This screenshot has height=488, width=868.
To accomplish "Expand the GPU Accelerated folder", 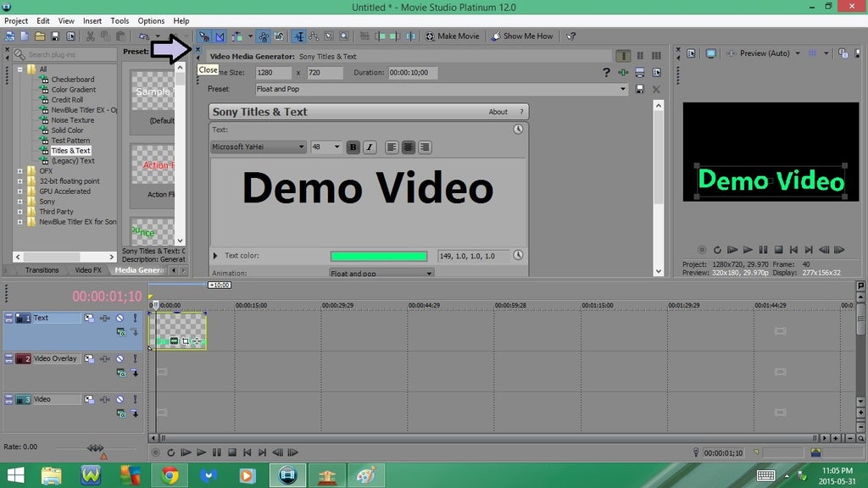I will click(20, 191).
